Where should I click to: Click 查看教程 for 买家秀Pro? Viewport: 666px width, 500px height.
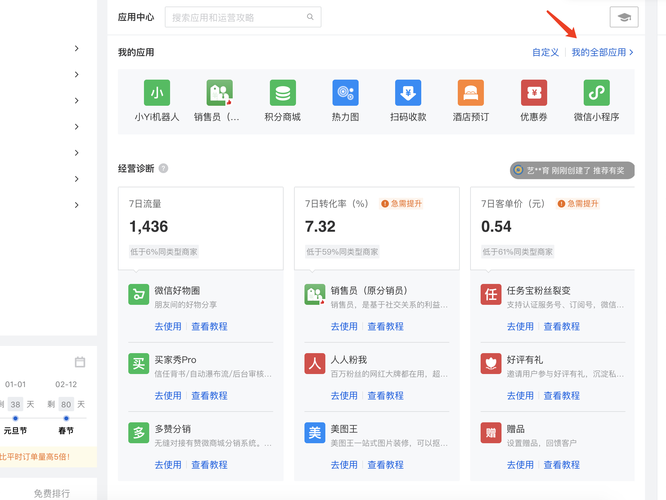(x=209, y=395)
